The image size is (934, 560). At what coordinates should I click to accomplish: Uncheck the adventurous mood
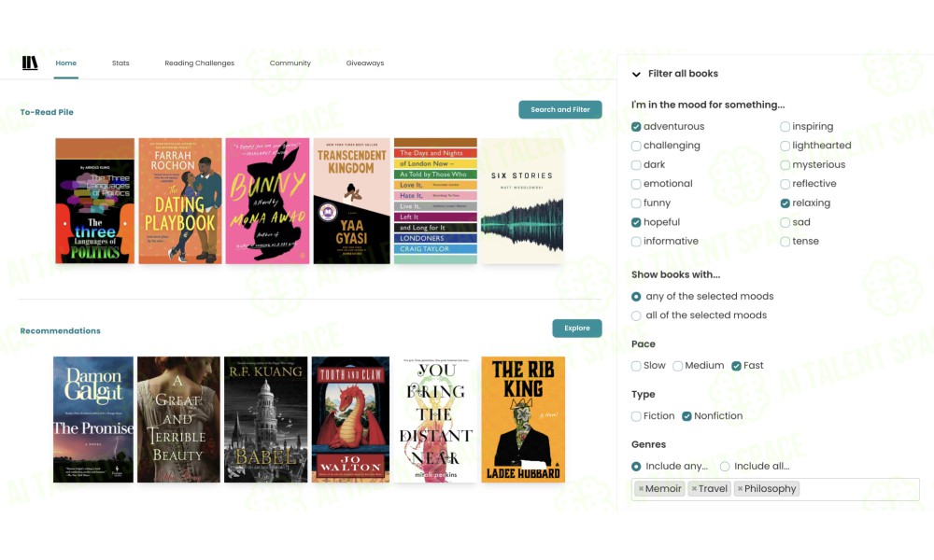pos(636,127)
